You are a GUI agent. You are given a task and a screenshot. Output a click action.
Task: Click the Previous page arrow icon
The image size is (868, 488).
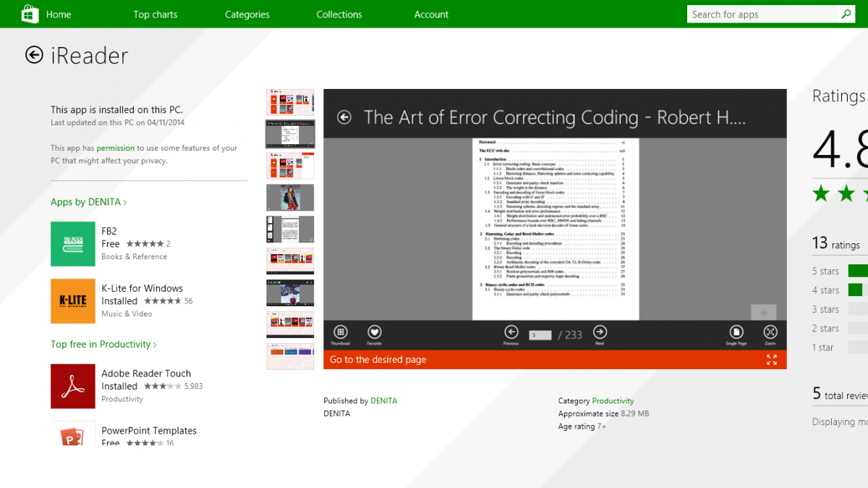click(511, 332)
